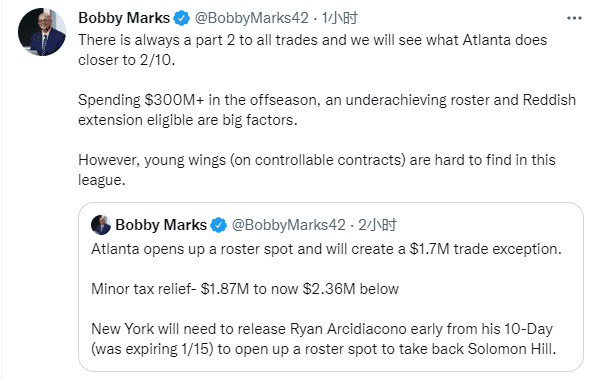Click small avatar in the quoted tweet
Viewport: 596px width, 381px height.
[x=101, y=225]
